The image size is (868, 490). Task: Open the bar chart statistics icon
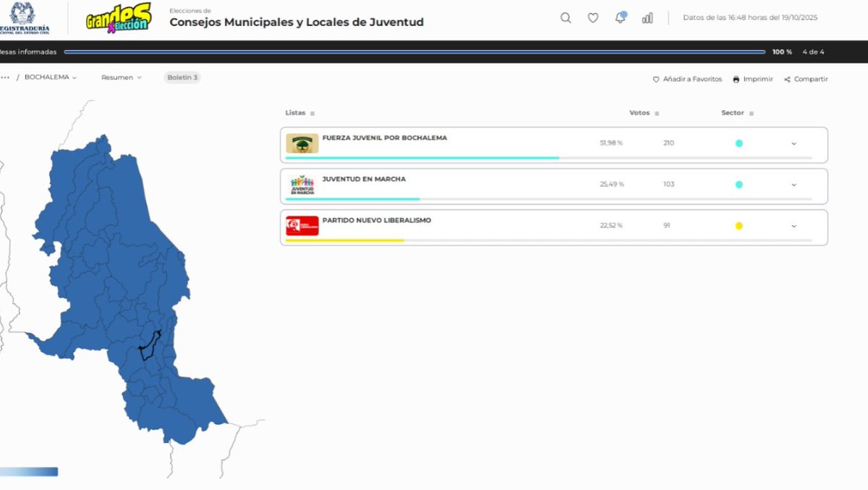(x=647, y=18)
